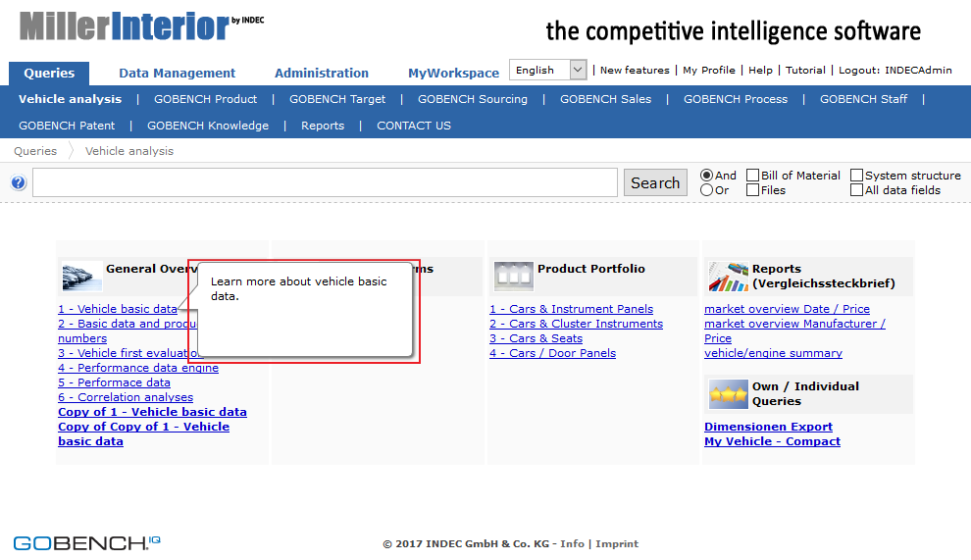Open 5 - Performace data query
971x560 pixels.
[x=114, y=382]
